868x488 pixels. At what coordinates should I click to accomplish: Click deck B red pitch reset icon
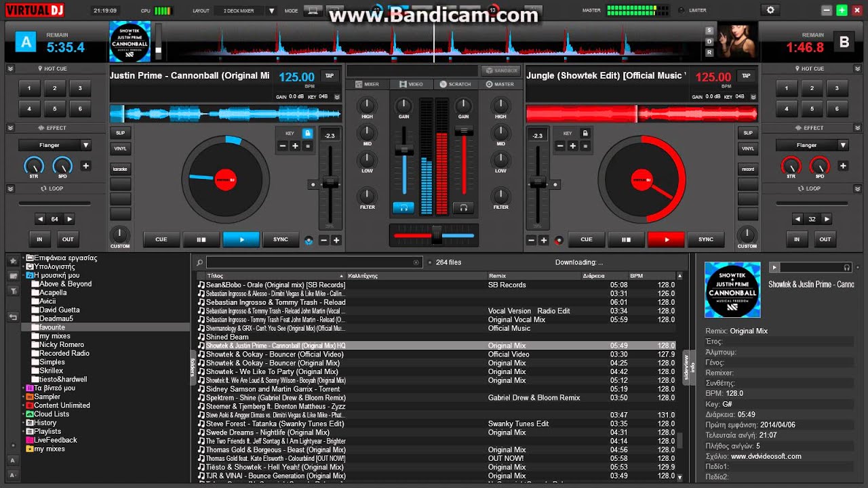coord(559,240)
